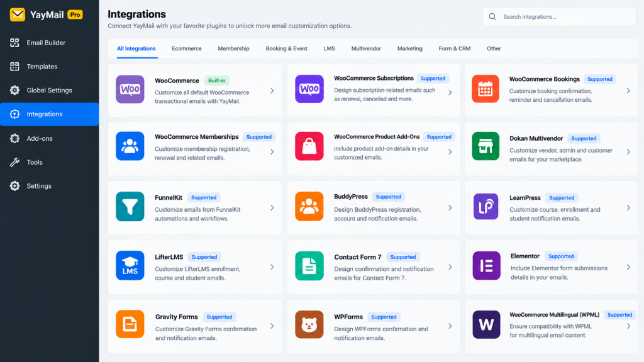The height and width of the screenshot is (362, 644).
Task: Click the WPML W icon
Action: (x=486, y=325)
